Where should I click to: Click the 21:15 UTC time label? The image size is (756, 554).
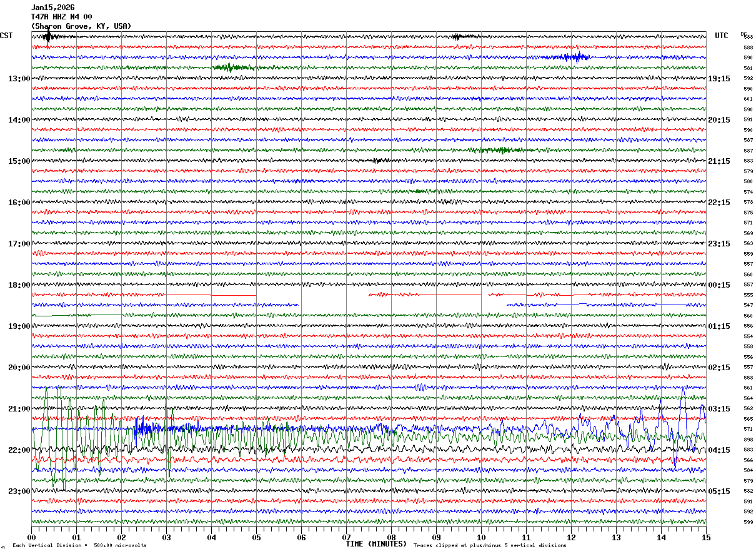(719, 161)
